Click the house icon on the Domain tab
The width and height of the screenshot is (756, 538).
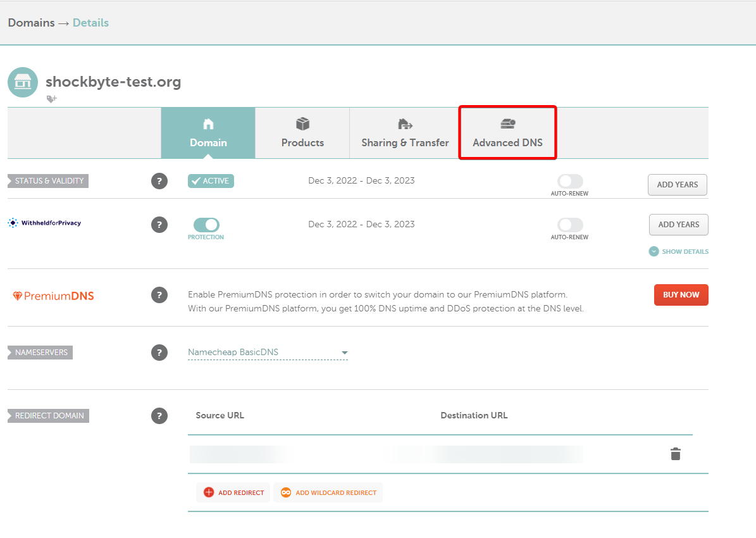(208, 123)
